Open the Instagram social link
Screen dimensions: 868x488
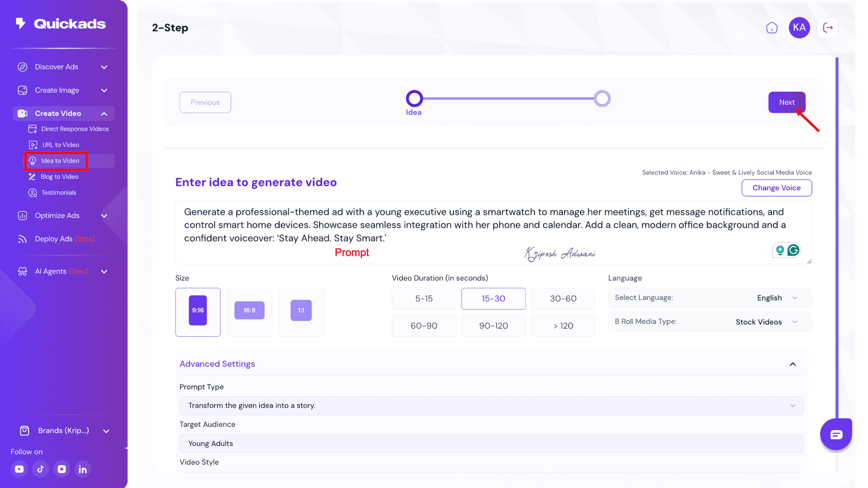point(61,469)
